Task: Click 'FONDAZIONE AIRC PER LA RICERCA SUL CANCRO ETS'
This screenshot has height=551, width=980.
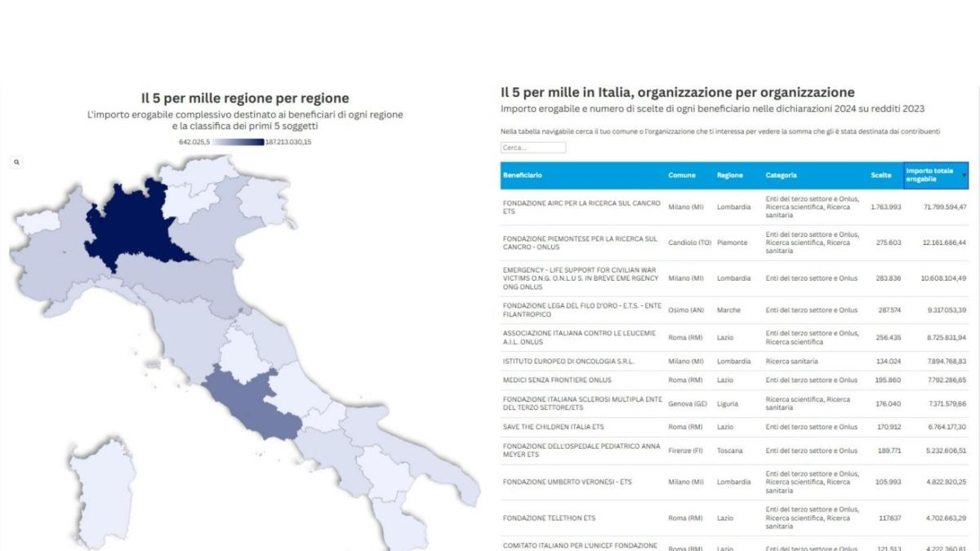Action: pos(581,207)
